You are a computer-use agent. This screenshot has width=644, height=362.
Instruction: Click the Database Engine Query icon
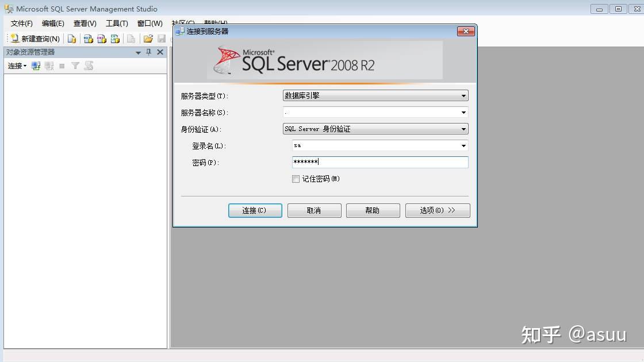(71, 38)
